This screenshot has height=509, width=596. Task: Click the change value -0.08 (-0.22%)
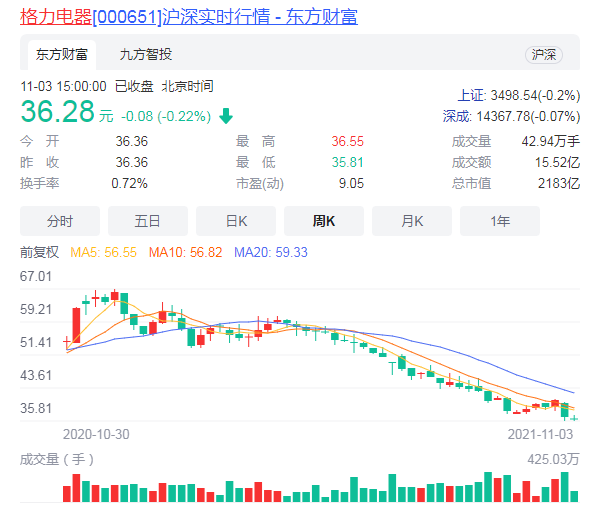pyautogui.click(x=166, y=116)
